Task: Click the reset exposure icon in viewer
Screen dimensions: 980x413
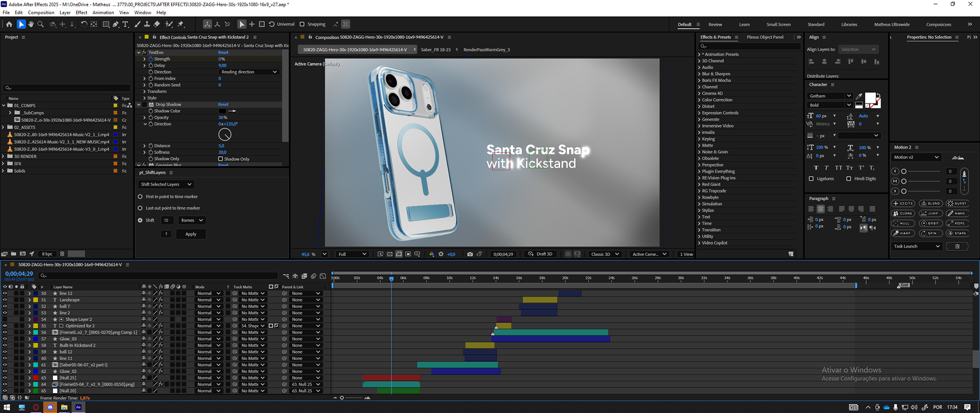Action: tap(441, 254)
